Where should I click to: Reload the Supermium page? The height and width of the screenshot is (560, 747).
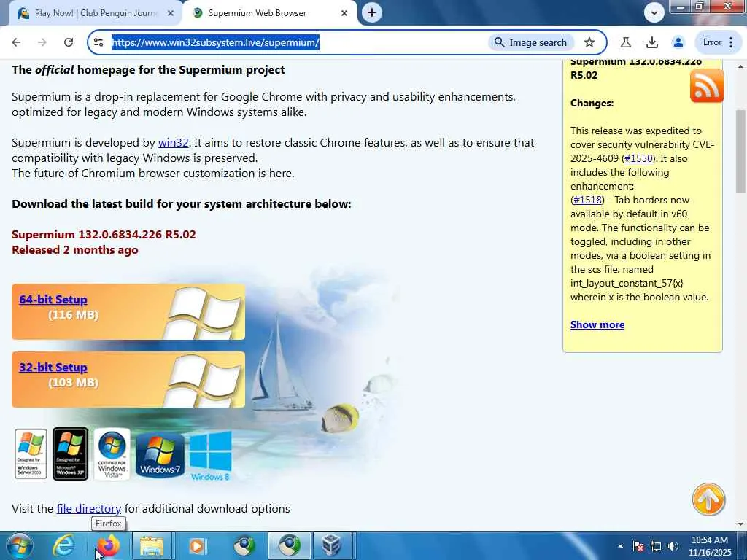69,42
